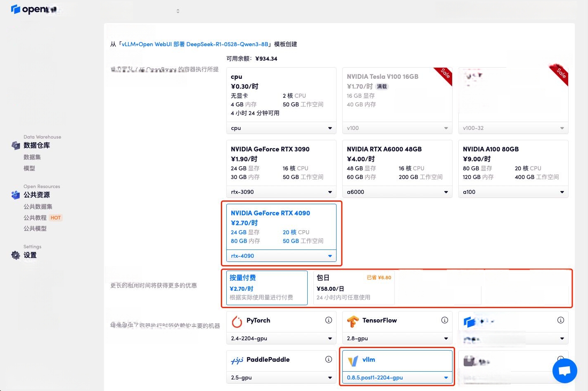This screenshot has height=391, width=588.
Task: Open 设置 in the sidebar
Action: [30, 255]
